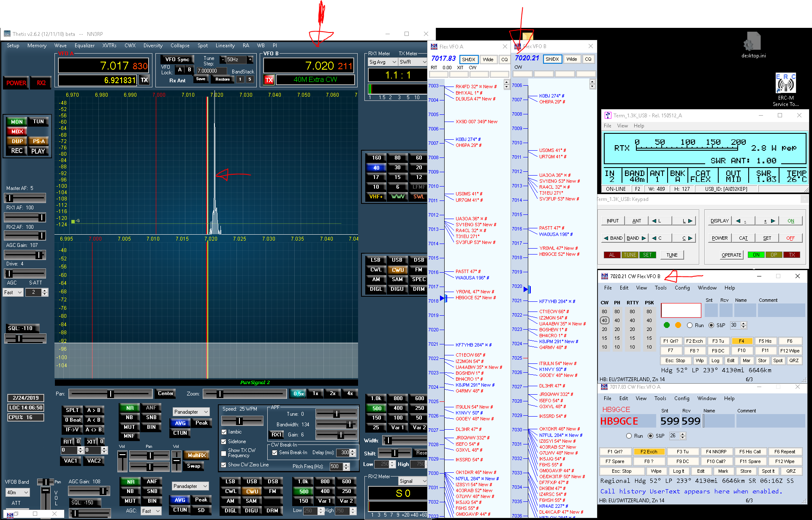The width and height of the screenshot is (812, 520).
Task: Select the Run radio button in the VFO B logger
Action: (x=690, y=325)
